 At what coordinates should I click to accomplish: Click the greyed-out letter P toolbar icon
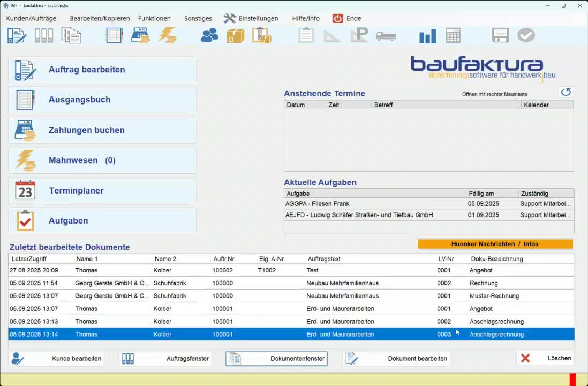(x=360, y=35)
